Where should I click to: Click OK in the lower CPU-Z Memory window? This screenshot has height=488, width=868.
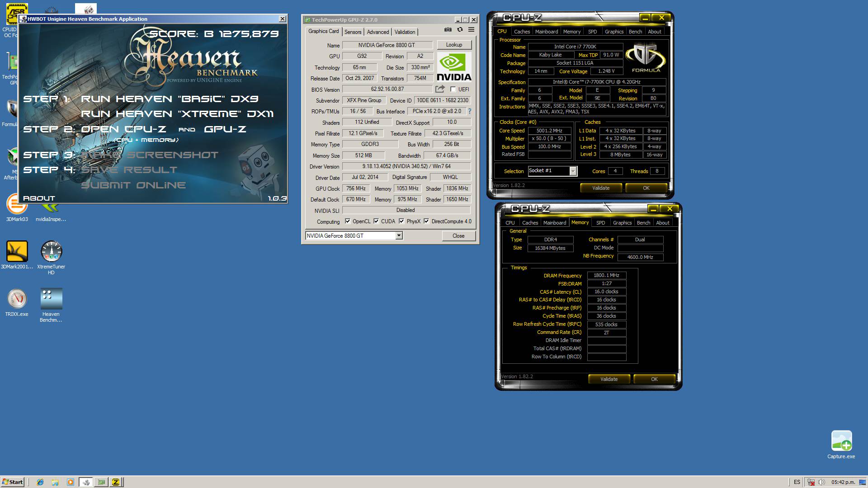pos(654,379)
